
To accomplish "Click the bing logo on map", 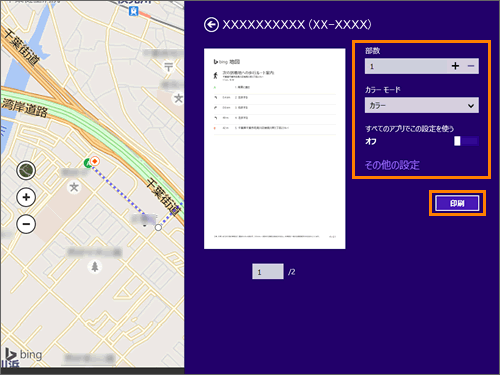I will (x=24, y=354).
